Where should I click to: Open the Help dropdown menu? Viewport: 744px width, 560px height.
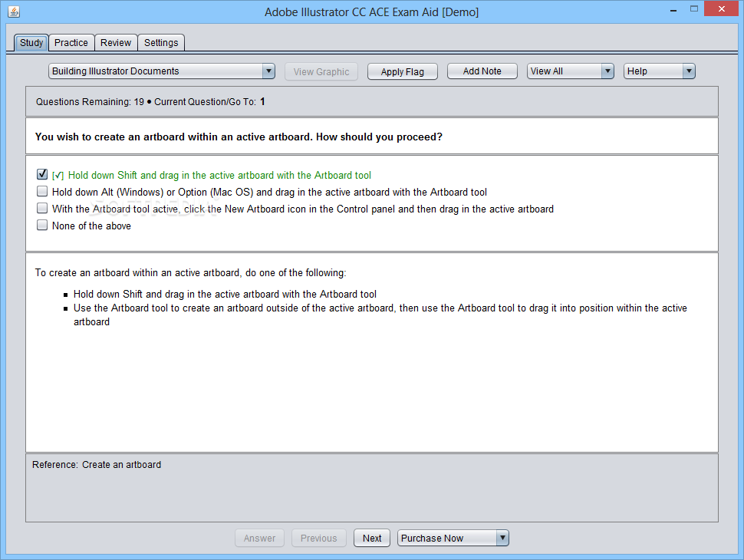[x=660, y=71]
